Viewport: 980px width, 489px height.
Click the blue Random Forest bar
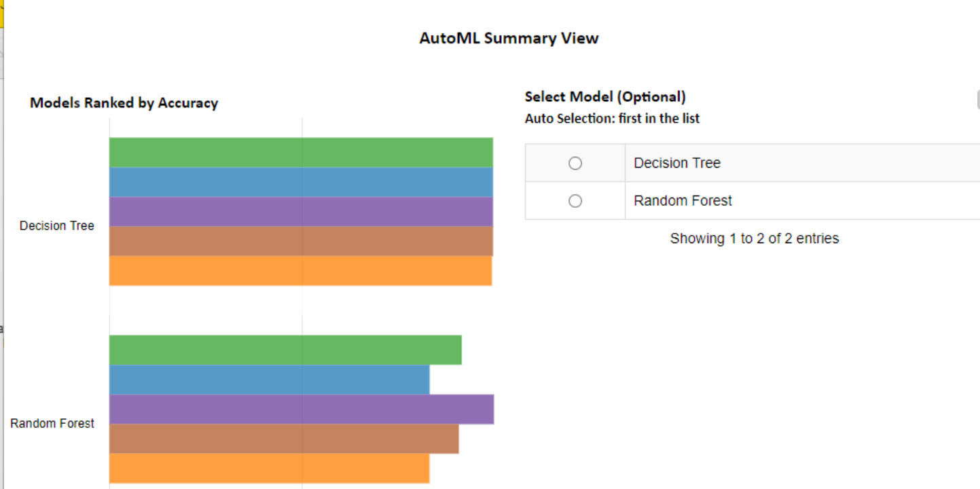pos(269,380)
